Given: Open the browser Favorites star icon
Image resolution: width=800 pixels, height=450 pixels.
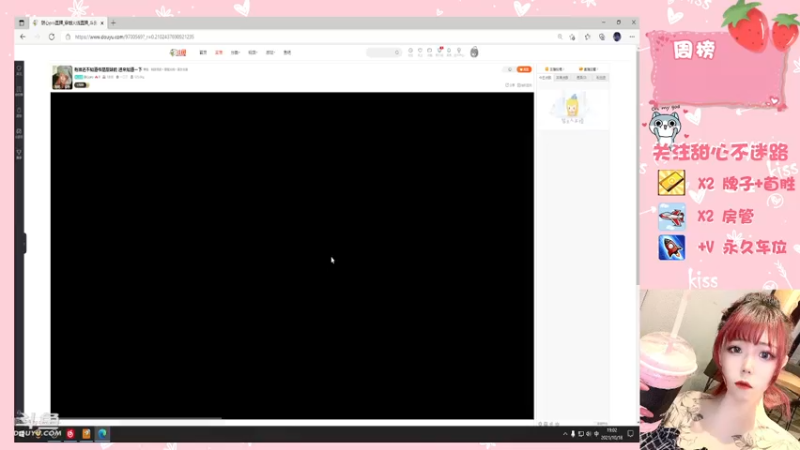Looking at the screenshot, I should [x=588, y=37].
